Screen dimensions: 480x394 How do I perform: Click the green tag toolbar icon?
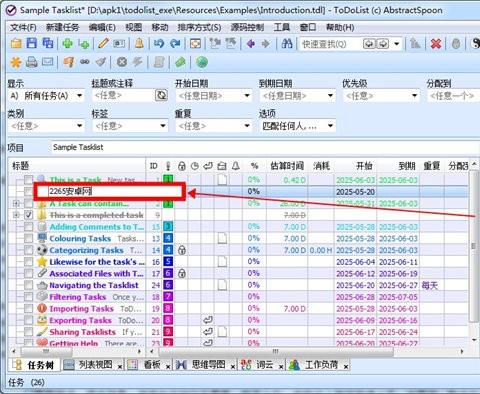coord(180,62)
